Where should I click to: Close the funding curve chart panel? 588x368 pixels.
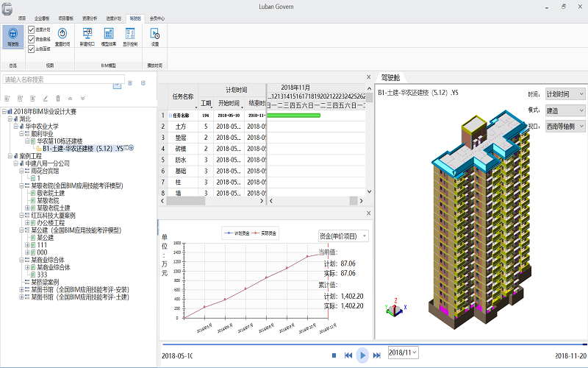(x=369, y=213)
